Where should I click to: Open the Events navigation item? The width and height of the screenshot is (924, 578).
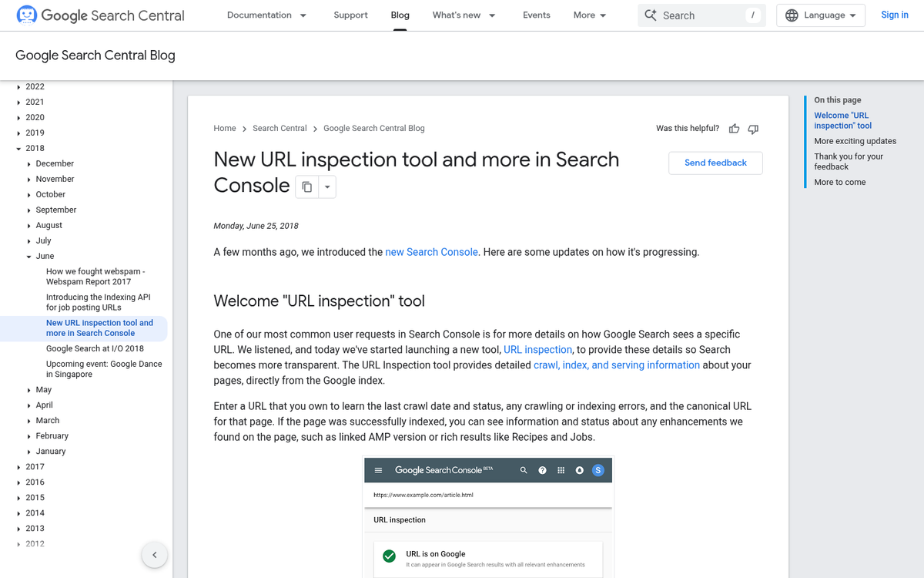pos(536,15)
